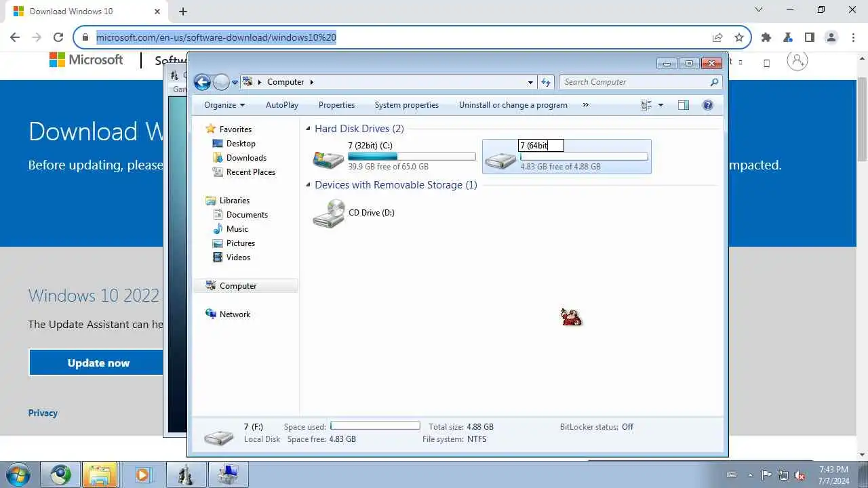Open the view options dropdown arrow
Image resolution: width=868 pixels, height=488 pixels.
[x=660, y=105]
